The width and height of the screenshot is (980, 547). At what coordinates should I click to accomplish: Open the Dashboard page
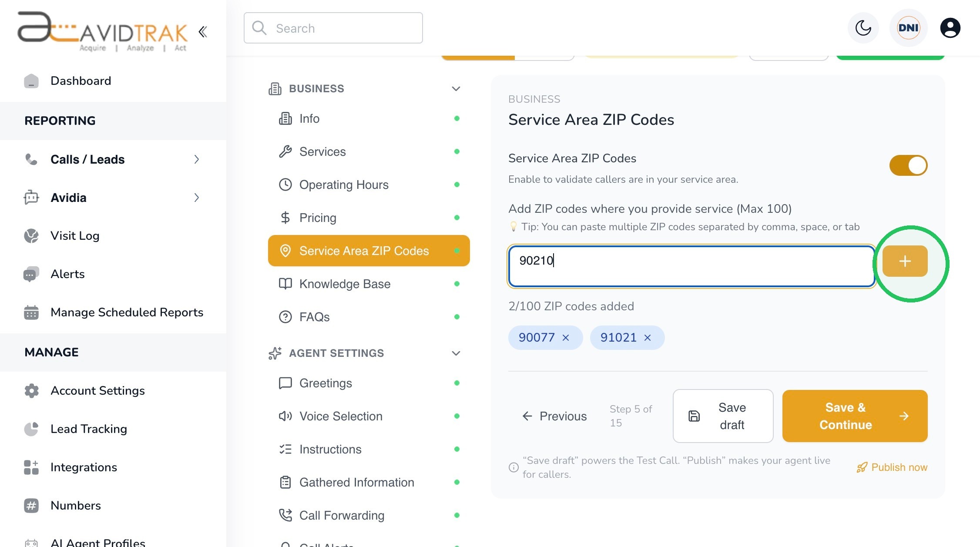tap(81, 81)
